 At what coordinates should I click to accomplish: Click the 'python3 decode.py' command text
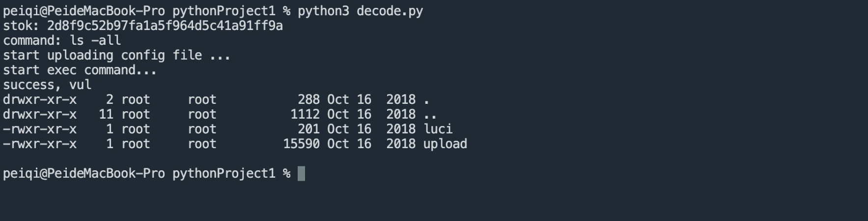pyautogui.click(x=360, y=11)
